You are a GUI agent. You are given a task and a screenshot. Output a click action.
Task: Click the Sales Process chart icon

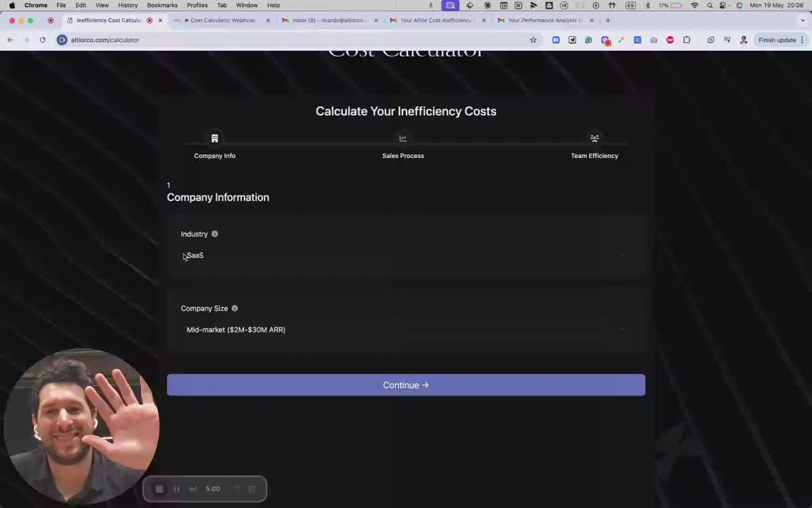[x=403, y=138]
